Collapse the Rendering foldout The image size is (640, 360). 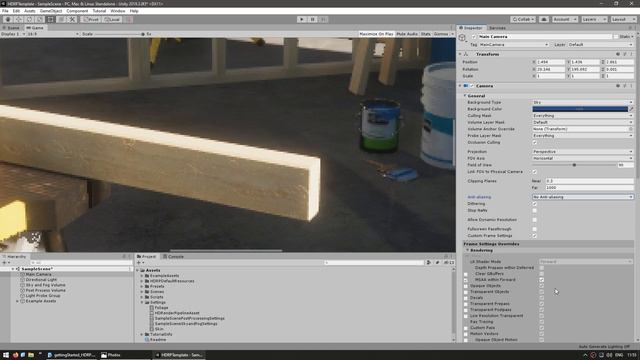(x=468, y=250)
